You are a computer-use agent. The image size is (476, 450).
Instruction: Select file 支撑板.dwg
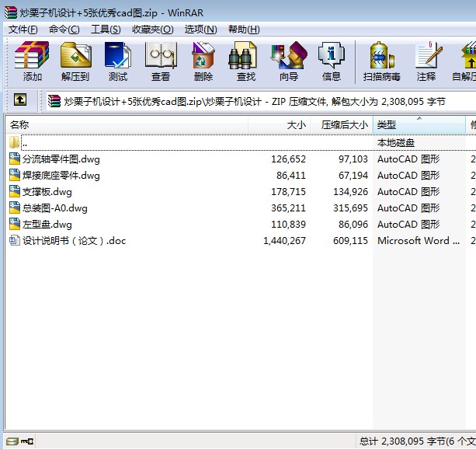(47, 192)
